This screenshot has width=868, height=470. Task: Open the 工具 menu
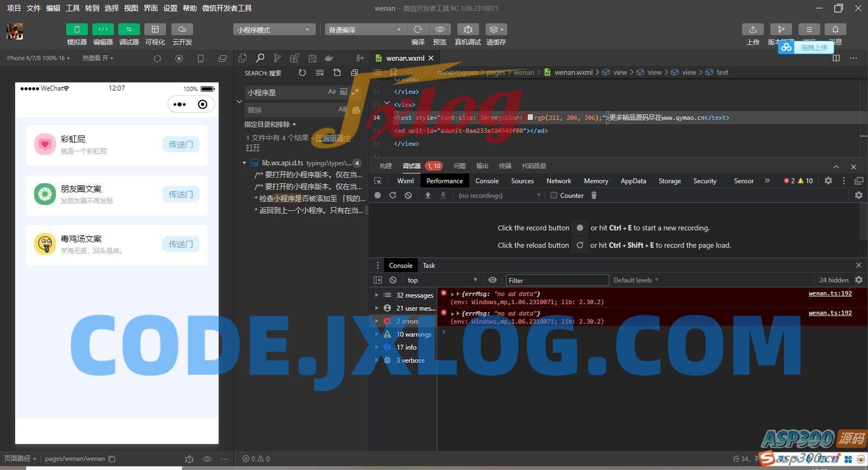(x=72, y=8)
